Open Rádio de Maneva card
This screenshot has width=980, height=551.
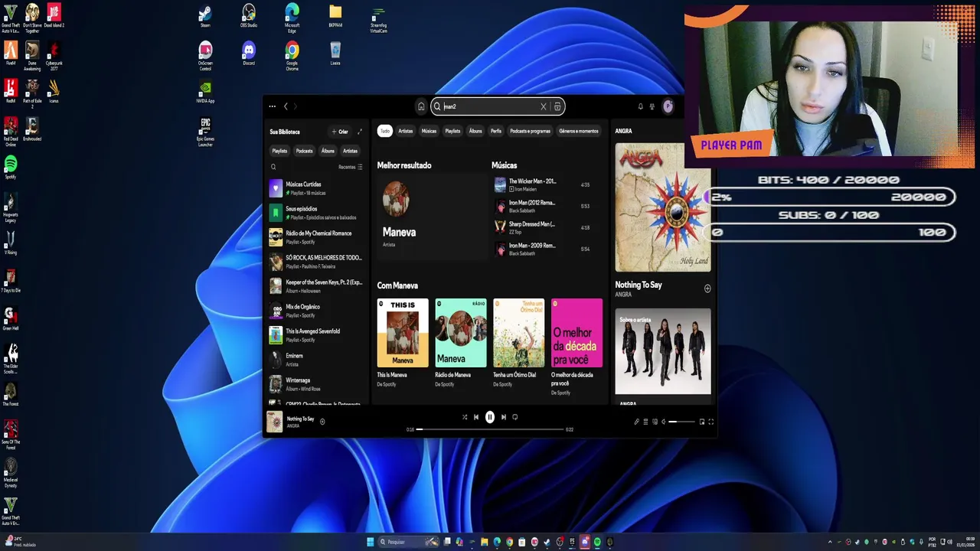tap(461, 344)
